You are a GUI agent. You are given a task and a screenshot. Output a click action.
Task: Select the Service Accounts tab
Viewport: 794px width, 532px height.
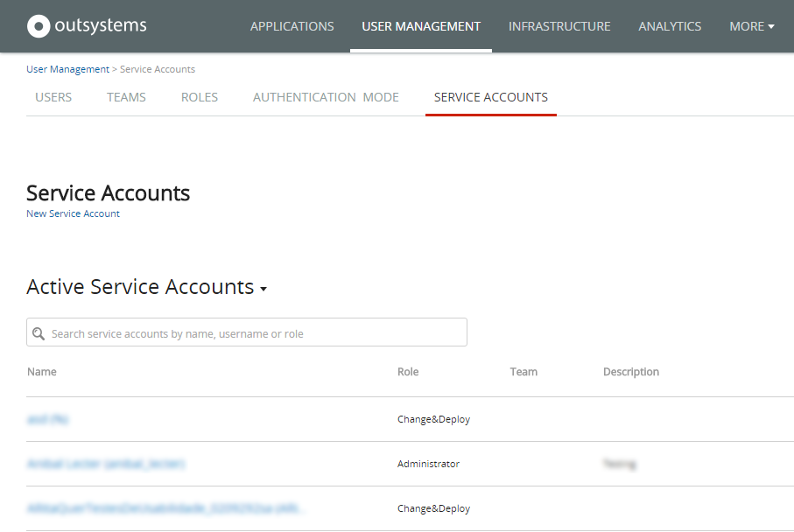pos(490,97)
